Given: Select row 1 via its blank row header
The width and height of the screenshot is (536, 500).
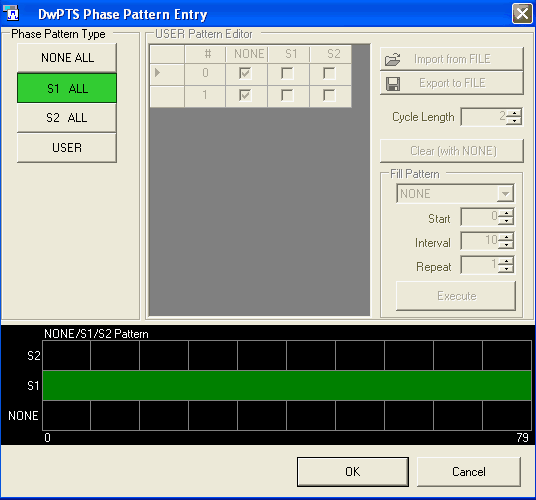Looking at the screenshot, I should tap(167, 96).
